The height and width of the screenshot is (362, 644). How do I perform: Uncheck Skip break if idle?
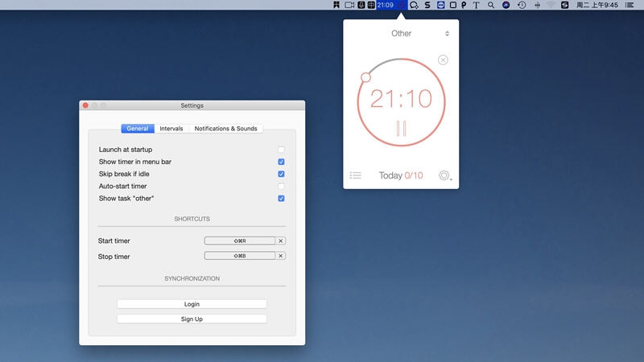click(x=281, y=174)
